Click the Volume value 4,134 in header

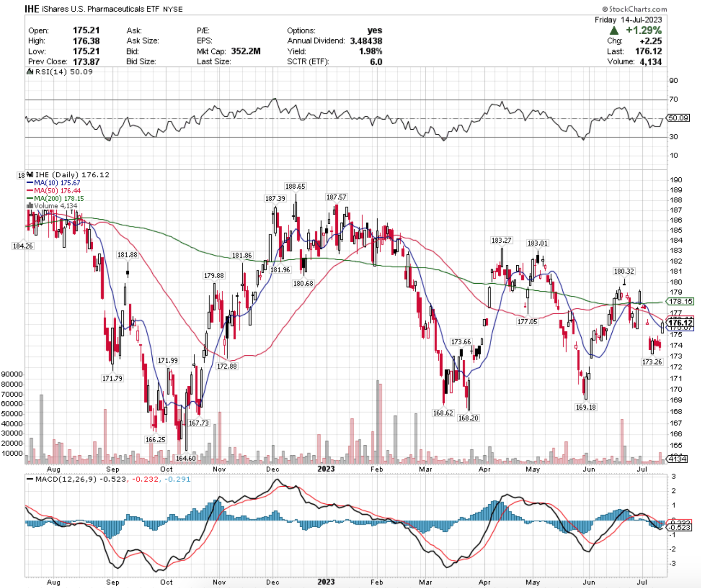coord(651,62)
